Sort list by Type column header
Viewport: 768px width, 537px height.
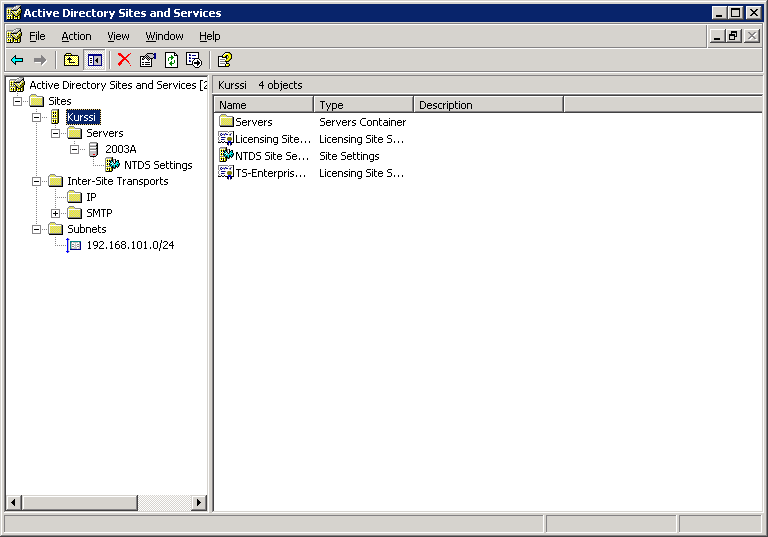(x=363, y=105)
